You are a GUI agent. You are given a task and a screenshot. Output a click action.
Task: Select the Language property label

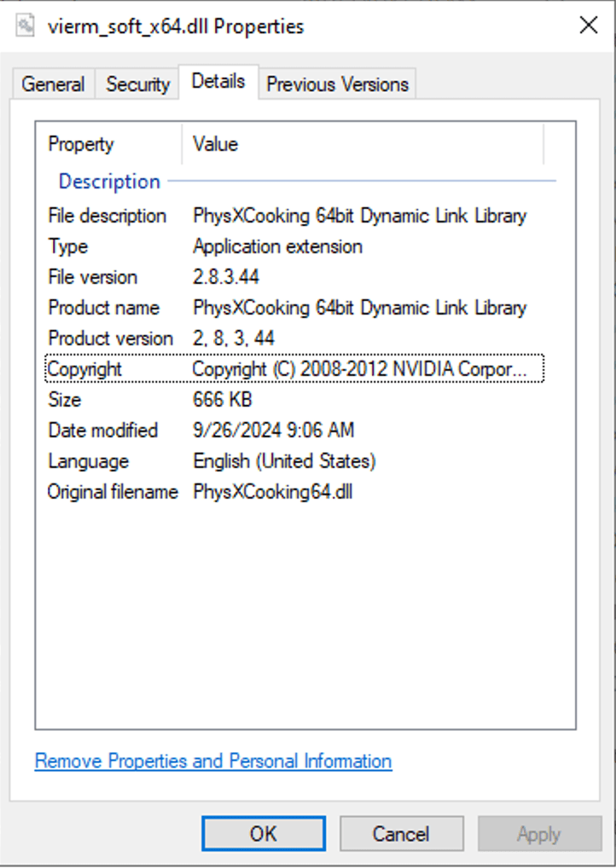(x=88, y=461)
